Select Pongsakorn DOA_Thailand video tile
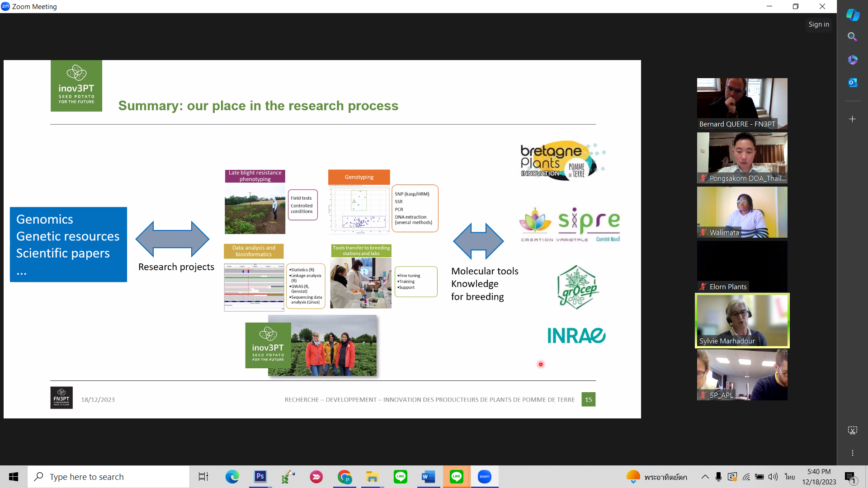This screenshot has width=868, height=488. [742, 158]
